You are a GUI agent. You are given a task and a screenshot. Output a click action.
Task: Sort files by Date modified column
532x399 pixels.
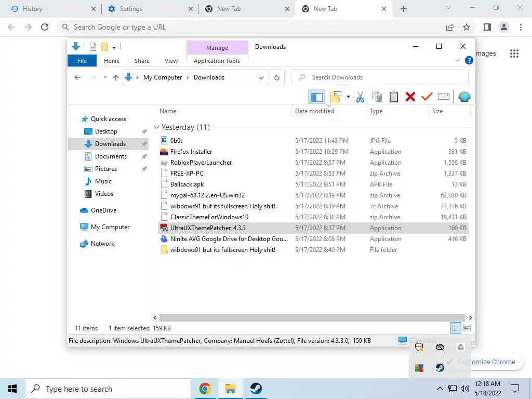click(314, 111)
